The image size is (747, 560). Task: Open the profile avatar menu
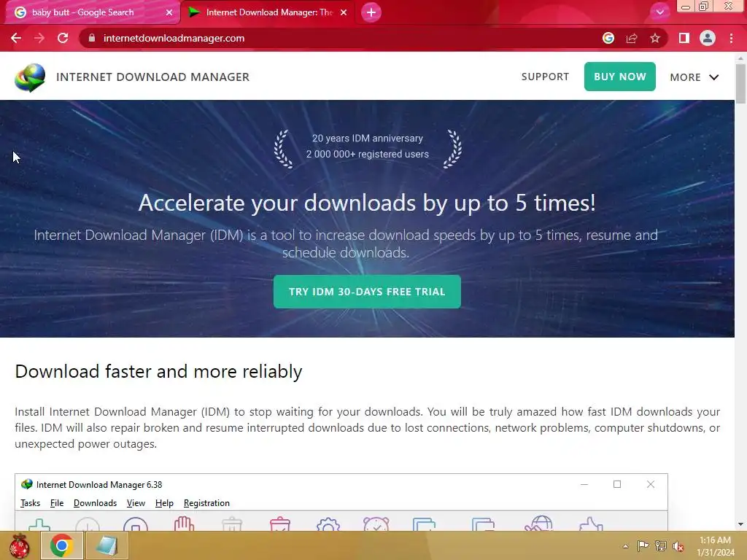(708, 38)
